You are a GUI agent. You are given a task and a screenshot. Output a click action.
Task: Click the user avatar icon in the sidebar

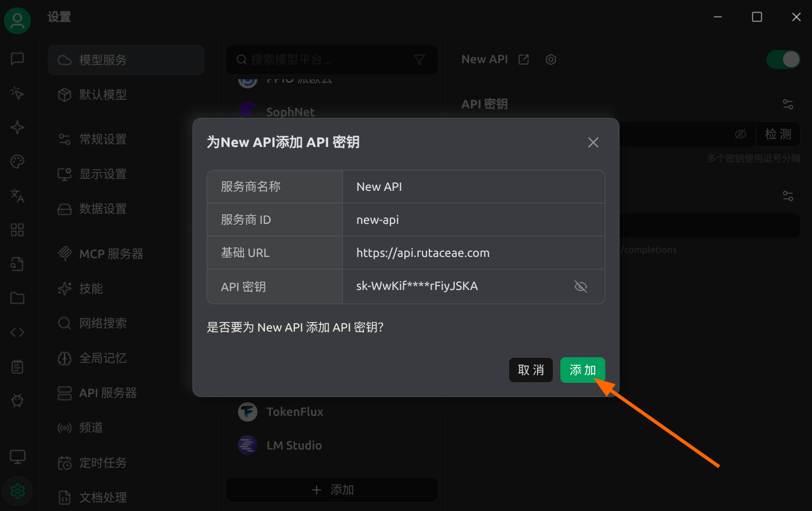[x=17, y=21]
